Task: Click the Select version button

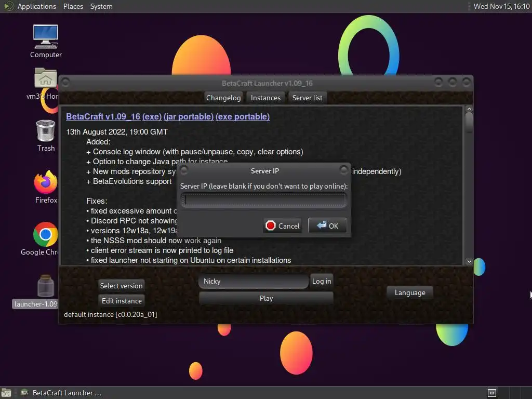Action: 121,286
